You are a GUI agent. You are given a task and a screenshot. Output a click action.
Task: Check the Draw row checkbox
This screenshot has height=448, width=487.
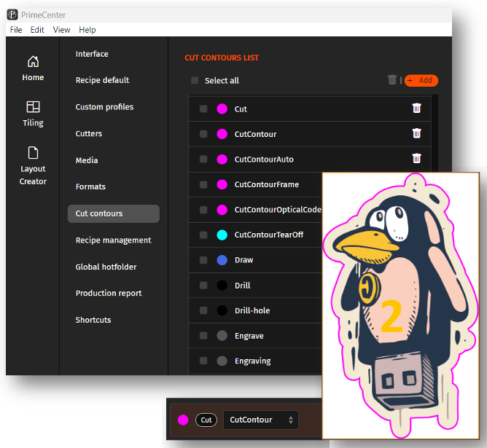pyautogui.click(x=203, y=260)
